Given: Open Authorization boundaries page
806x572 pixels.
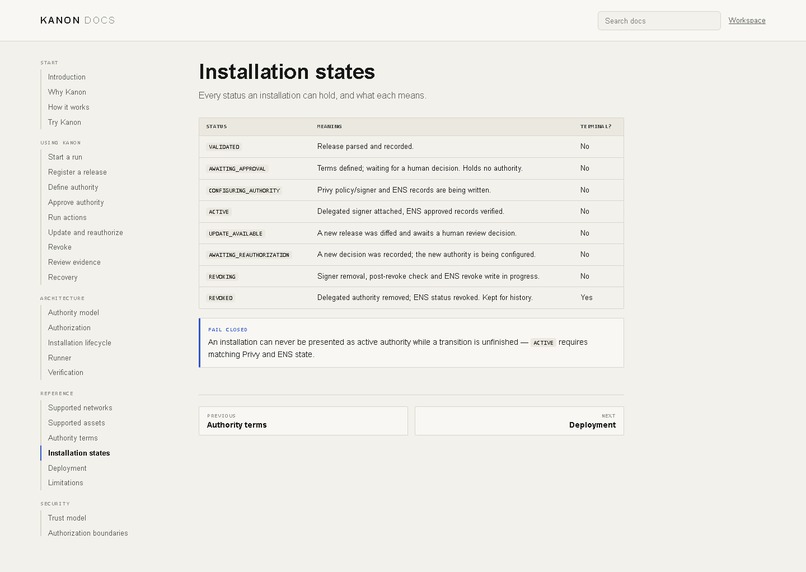Looking at the screenshot, I should [x=88, y=533].
